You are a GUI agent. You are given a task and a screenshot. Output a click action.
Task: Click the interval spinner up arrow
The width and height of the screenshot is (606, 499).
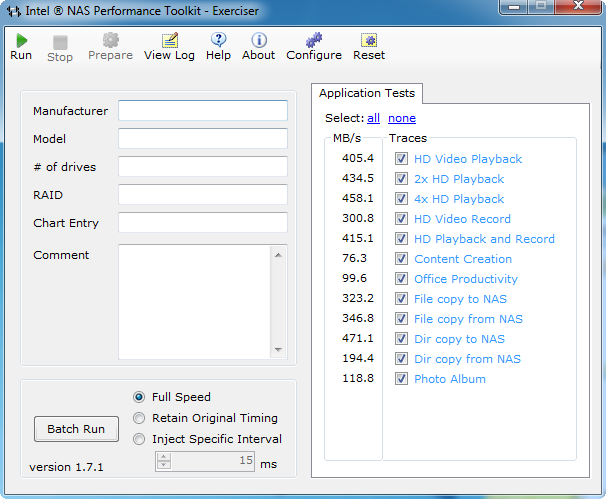164,457
